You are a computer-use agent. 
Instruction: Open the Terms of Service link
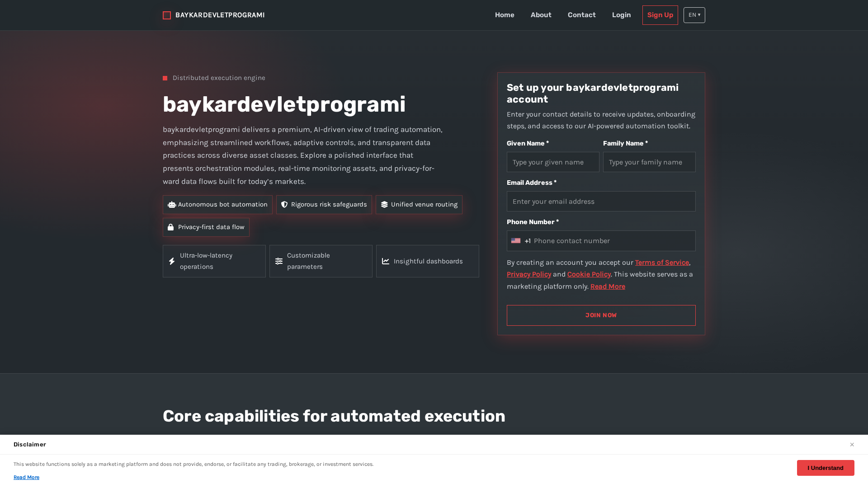click(x=662, y=263)
